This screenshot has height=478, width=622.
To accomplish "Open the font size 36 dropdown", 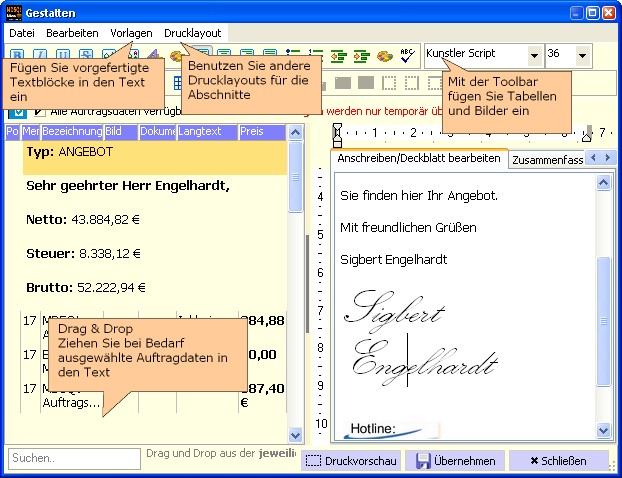I will 583,55.
